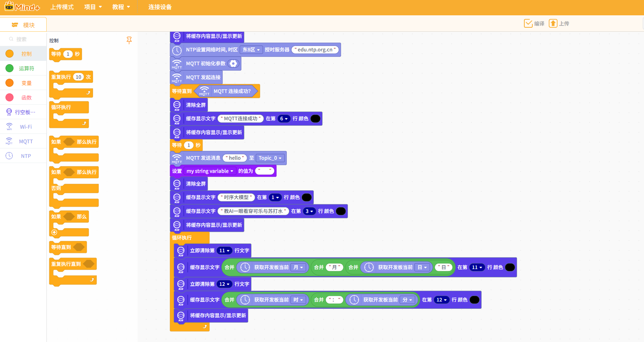Click the 上传 upload arrow icon
The height and width of the screenshot is (342, 644).
tap(553, 23)
